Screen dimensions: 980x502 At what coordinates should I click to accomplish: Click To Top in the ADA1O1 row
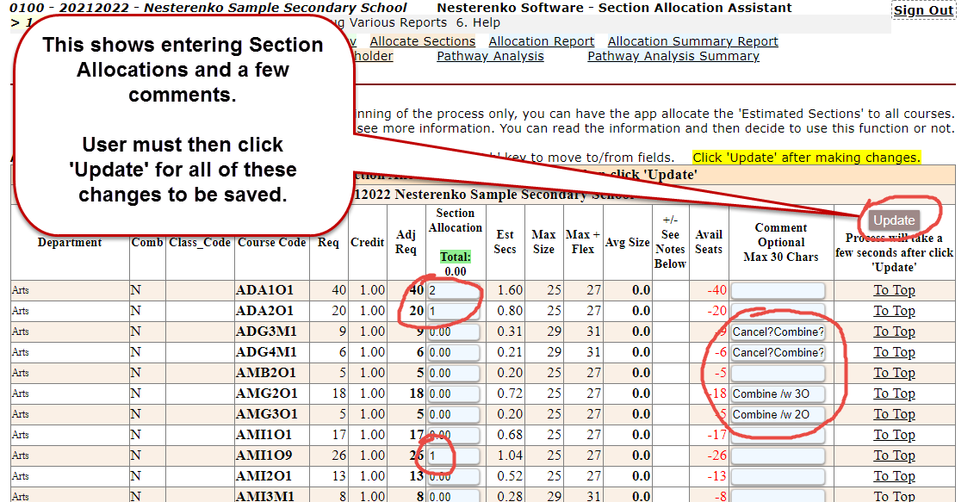(x=894, y=290)
